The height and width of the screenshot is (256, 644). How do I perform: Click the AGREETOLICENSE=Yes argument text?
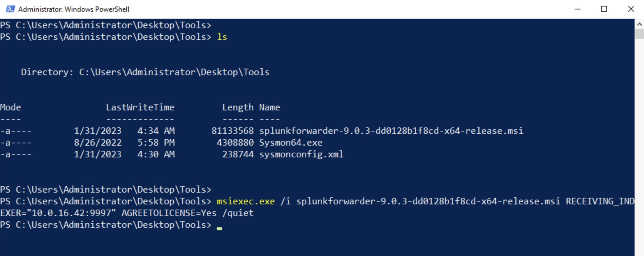[x=169, y=213]
